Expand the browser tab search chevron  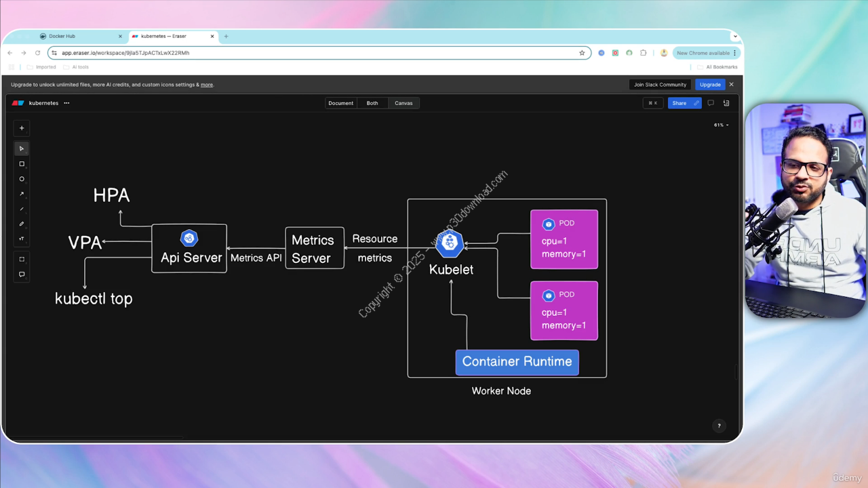tap(735, 36)
